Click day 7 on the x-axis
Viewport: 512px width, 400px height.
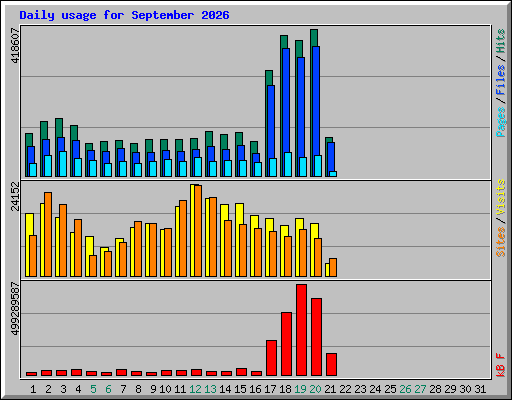point(123,389)
